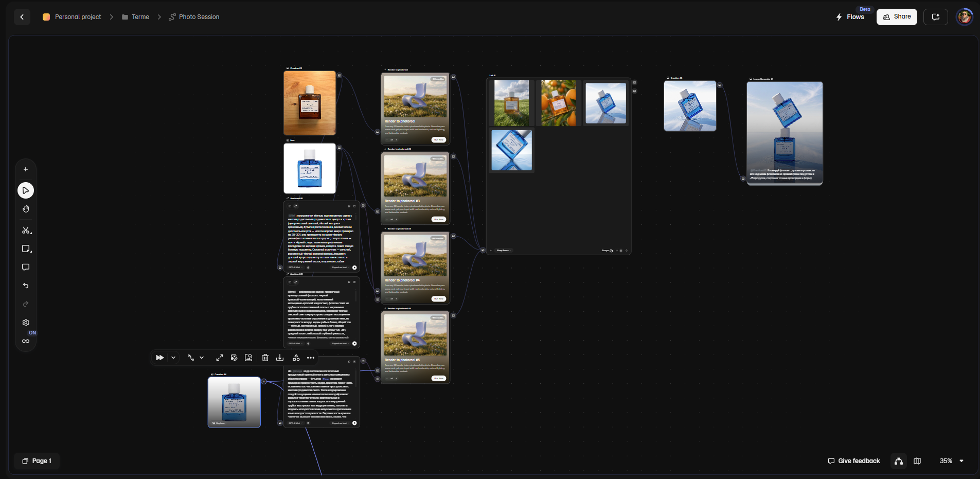The image size is (980, 479).
Task: Select the blue bottle on white node
Action: click(x=310, y=168)
